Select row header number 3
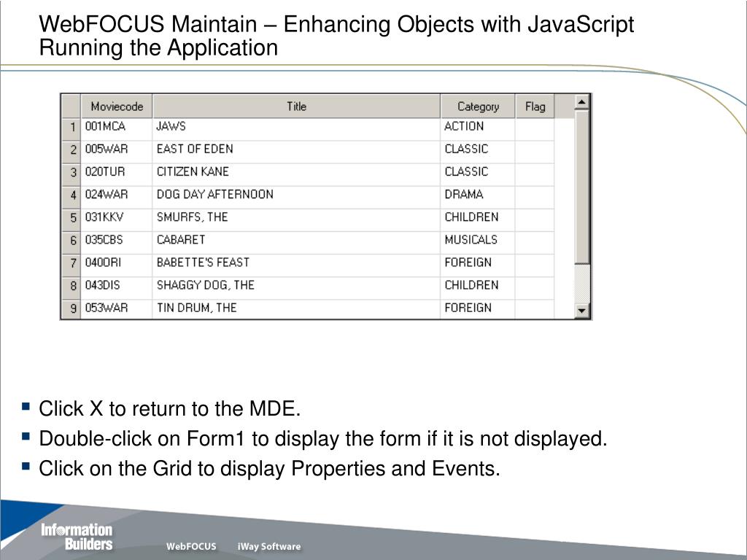This screenshot has width=747, height=560. pos(71,174)
